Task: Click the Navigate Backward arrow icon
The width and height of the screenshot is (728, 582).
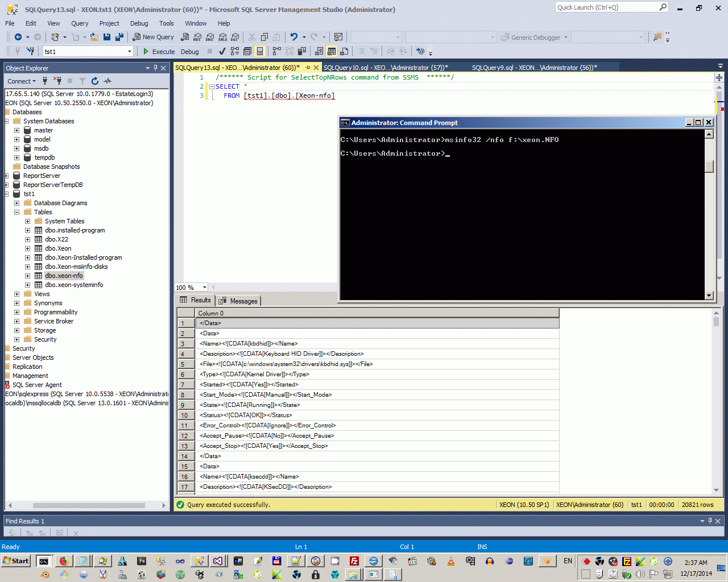Action: click(x=18, y=37)
